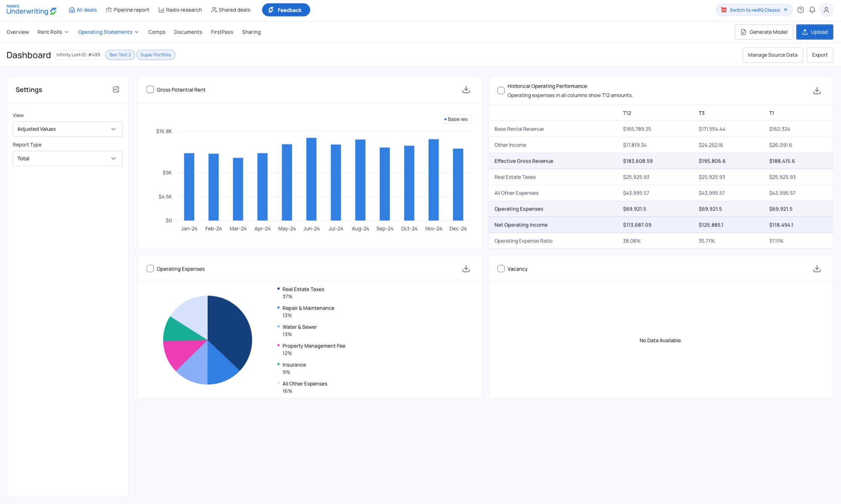The image size is (841, 504).
Task: Toggle the Base rev. legend item
Action: 456,119
